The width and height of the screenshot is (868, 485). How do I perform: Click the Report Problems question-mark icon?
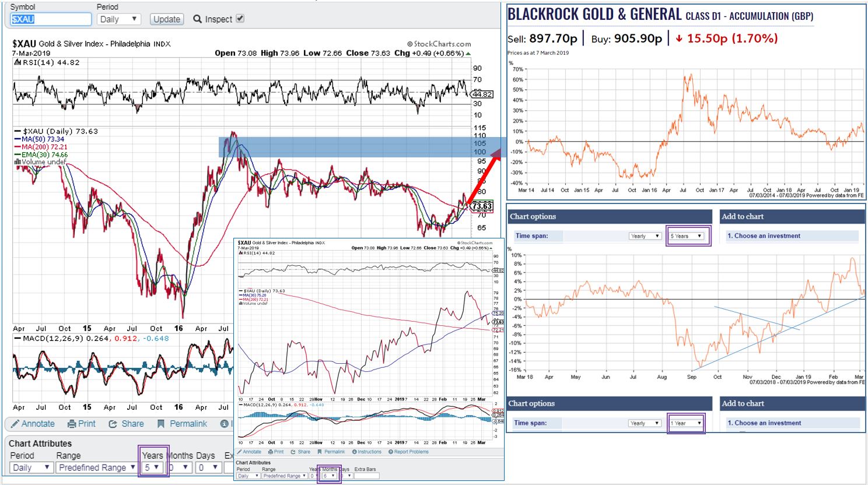point(390,452)
